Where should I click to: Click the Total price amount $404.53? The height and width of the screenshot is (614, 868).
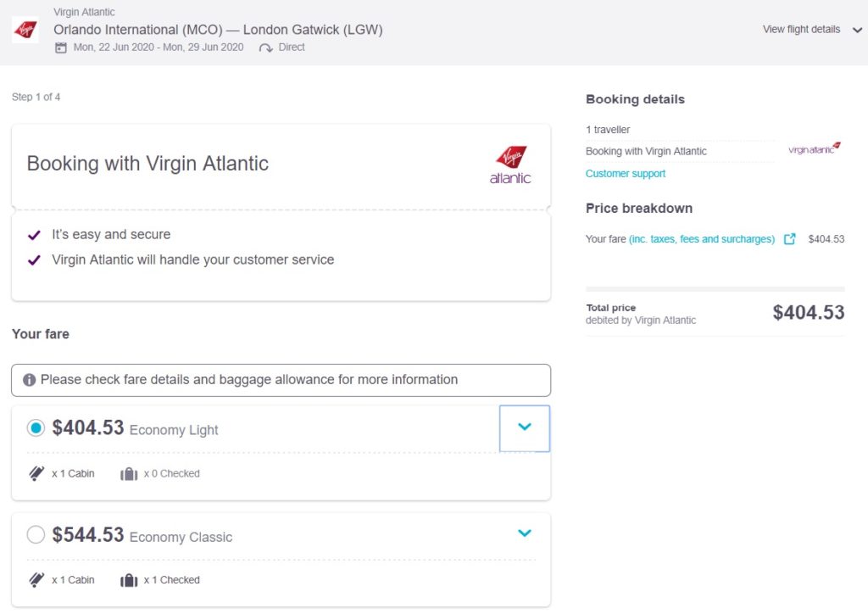point(809,312)
